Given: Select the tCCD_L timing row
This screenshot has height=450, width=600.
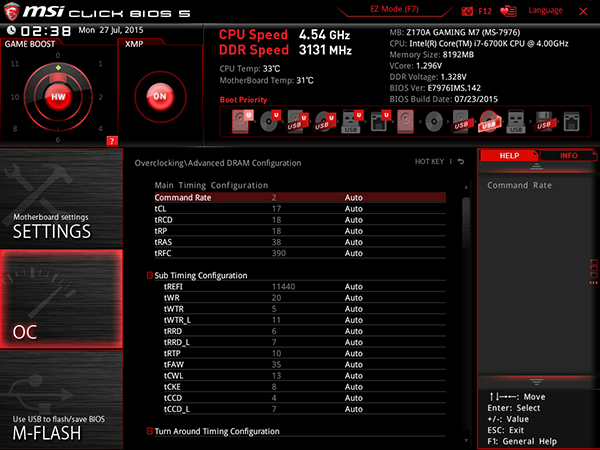Looking at the screenshot, I should [305, 409].
